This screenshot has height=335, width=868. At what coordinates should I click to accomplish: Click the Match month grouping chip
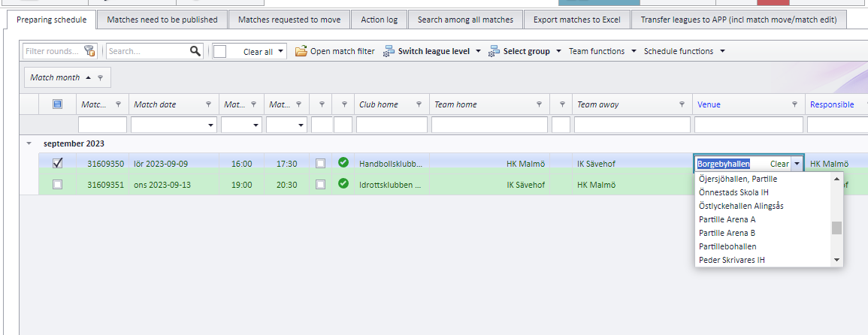click(67, 78)
